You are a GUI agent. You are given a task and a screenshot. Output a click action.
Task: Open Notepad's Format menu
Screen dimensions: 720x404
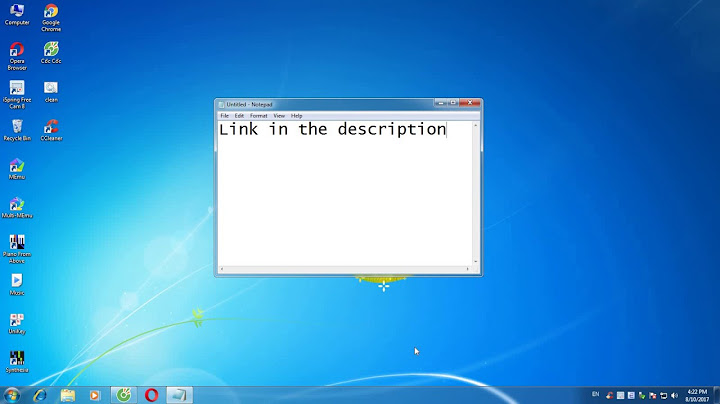[259, 116]
